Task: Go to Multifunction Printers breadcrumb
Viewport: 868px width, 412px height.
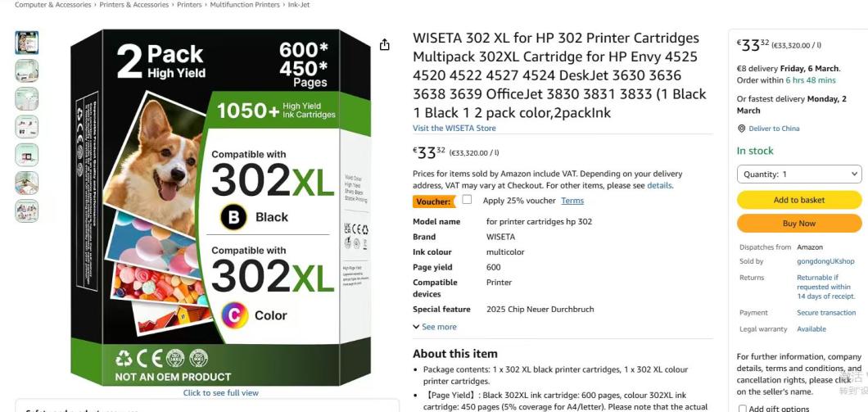Action: (x=245, y=4)
